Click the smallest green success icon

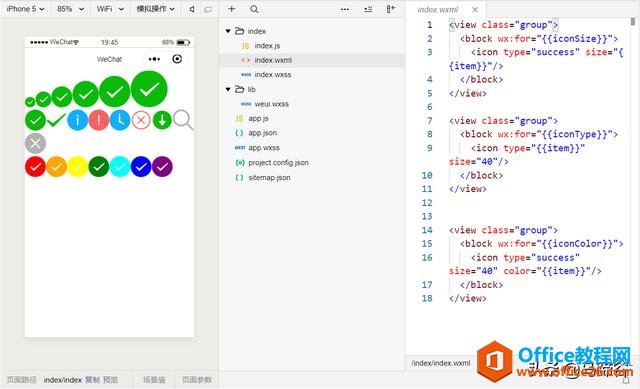30,102
